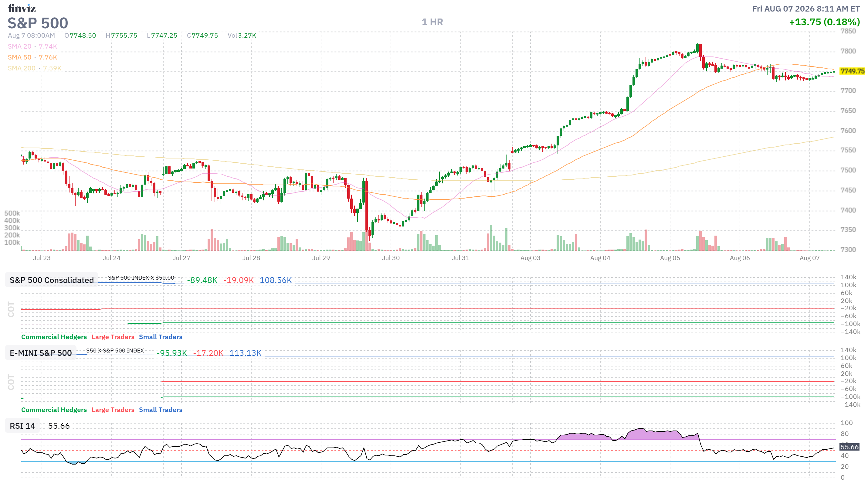Click the finviz logo
The height and width of the screenshot is (487, 868).
[x=22, y=8]
